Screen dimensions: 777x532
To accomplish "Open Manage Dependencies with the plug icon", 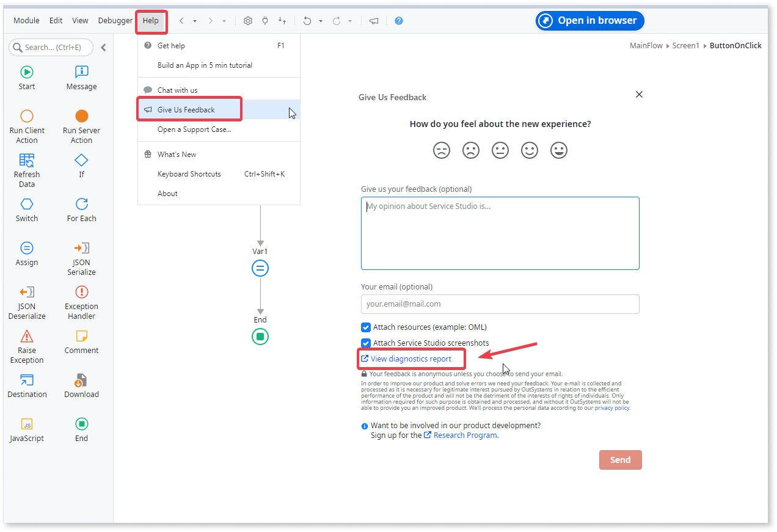I will pos(264,20).
